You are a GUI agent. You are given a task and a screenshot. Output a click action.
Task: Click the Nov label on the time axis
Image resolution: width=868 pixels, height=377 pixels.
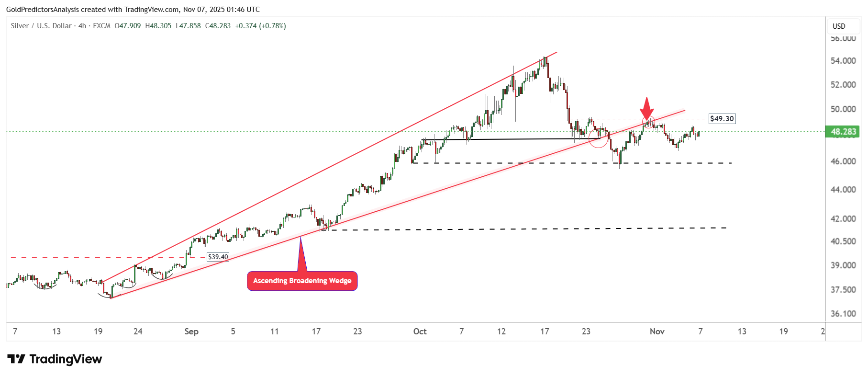(x=657, y=331)
